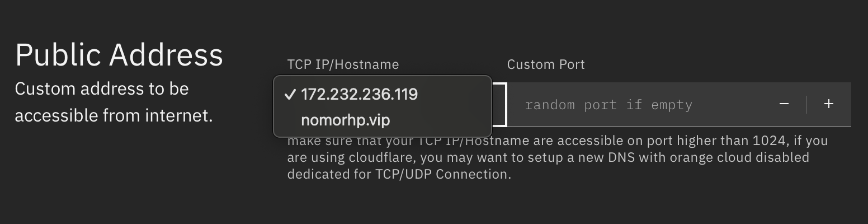Choose nomorhp.vip from the hostname list
The height and width of the screenshot is (224, 868).
coord(345,120)
